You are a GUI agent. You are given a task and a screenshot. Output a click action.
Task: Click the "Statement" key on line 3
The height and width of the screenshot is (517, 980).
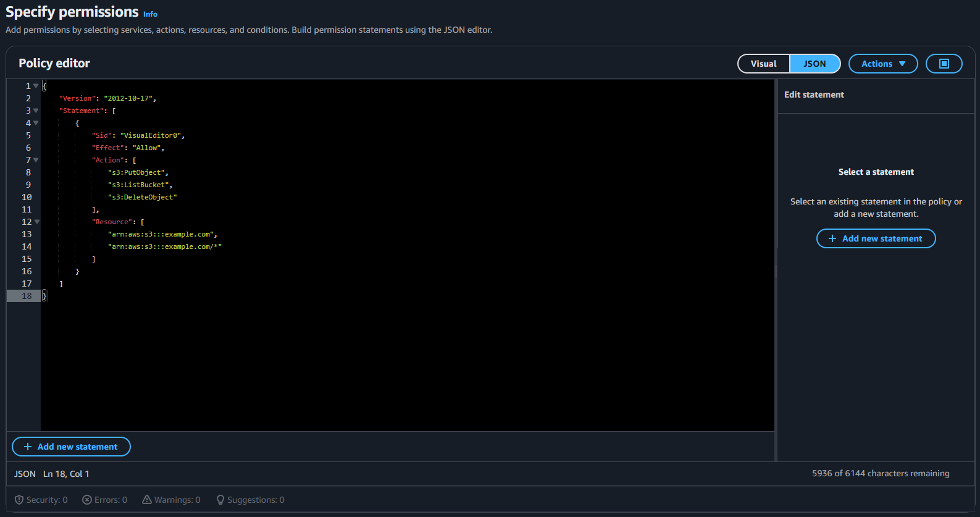pos(81,111)
